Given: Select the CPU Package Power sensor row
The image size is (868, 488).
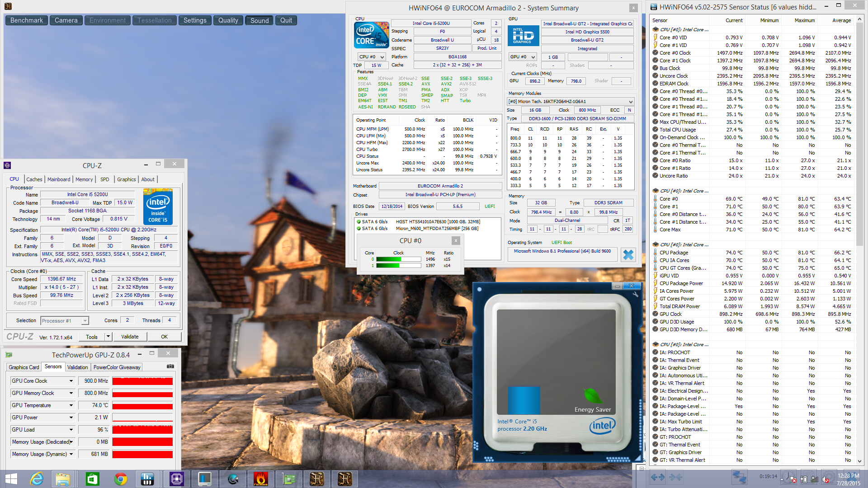Looking at the screenshot, I should [x=753, y=283].
